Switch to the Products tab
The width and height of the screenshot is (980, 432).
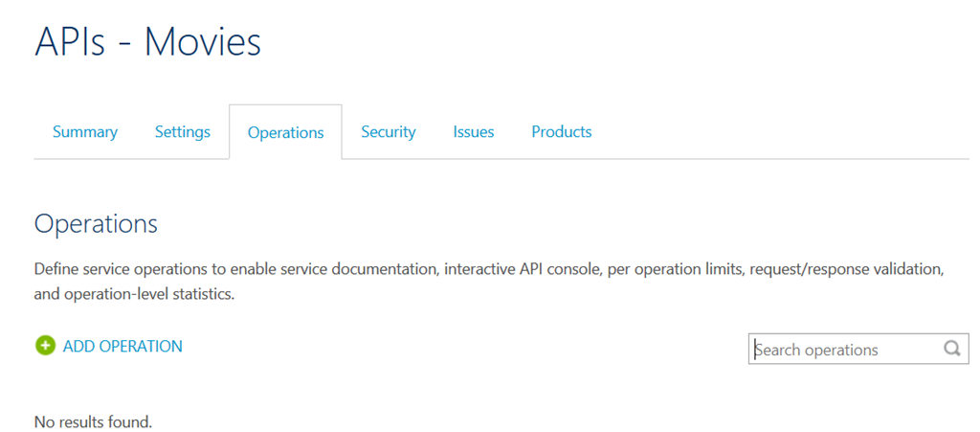(562, 132)
